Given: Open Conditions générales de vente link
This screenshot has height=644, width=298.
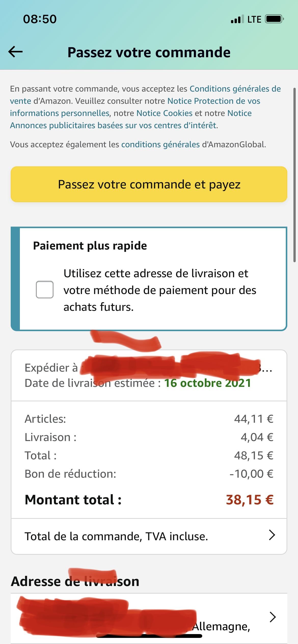Looking at the screenshot, I should [145, 95].
